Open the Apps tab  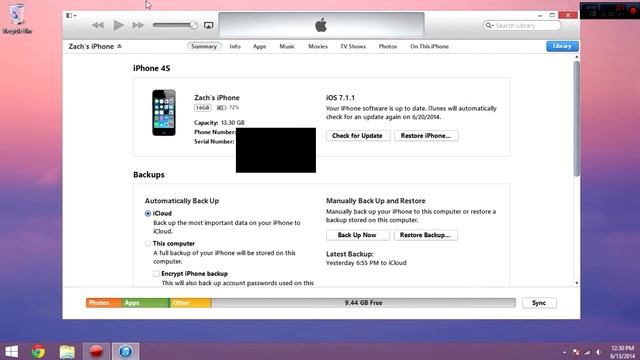pyautogui.click(x=259, y=47)
